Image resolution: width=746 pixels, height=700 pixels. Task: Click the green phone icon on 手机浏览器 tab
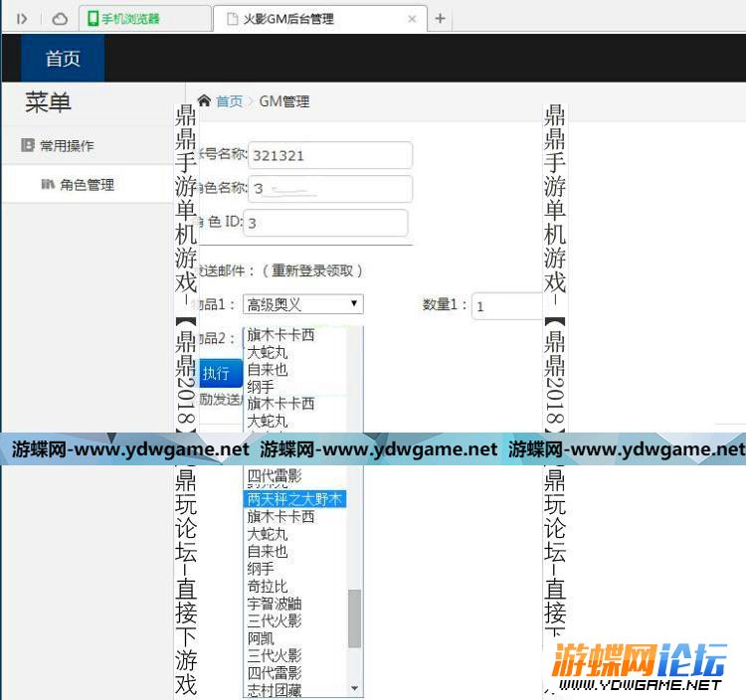(x=93, y=19)
